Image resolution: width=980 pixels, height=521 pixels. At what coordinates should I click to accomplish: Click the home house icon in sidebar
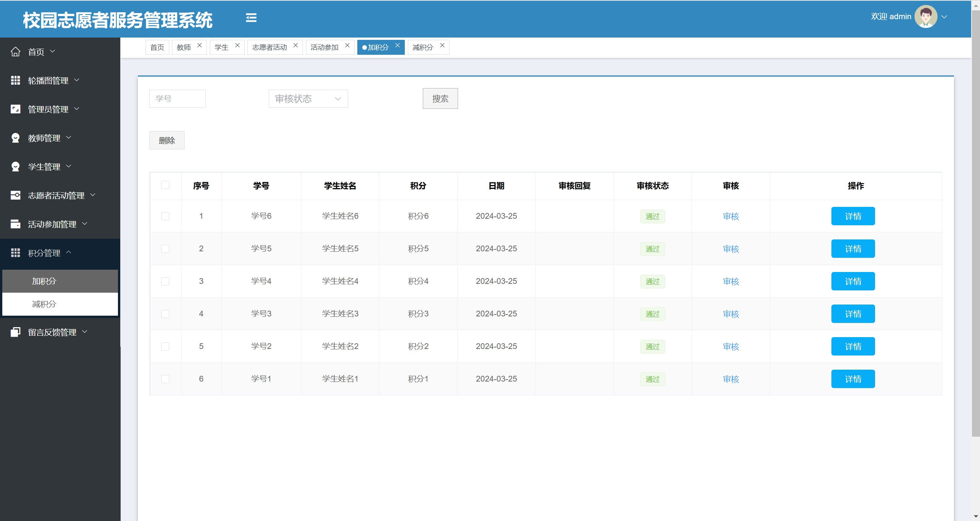(x=15, y=52)
